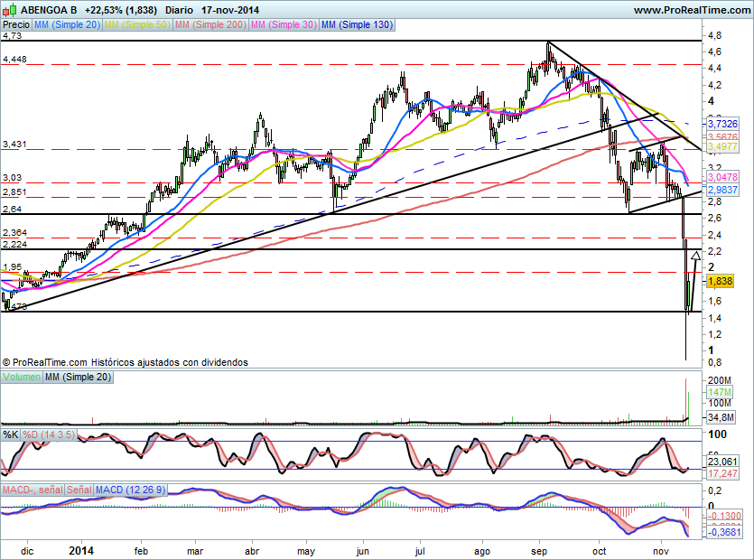Click the 3,03 level label
This screenshot has height=560, width=754.
(12, 178)
